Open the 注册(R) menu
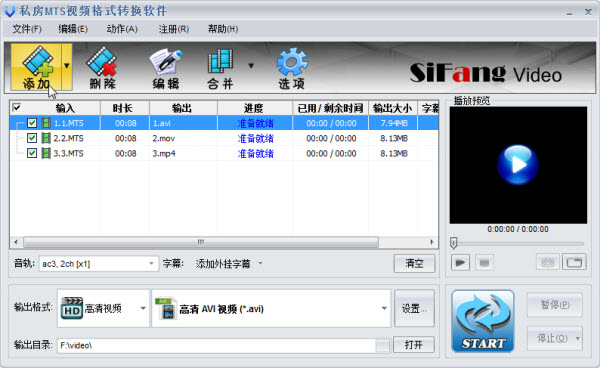Image resolution: width=600 pixels, height=368 pixels. (x=174, y=29)
